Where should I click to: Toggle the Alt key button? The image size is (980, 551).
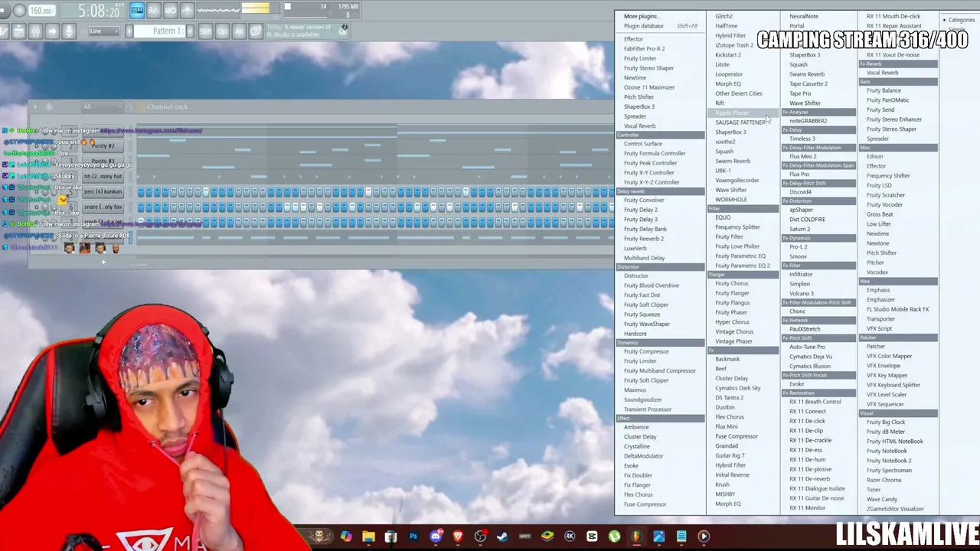click(x=238, y=31)
